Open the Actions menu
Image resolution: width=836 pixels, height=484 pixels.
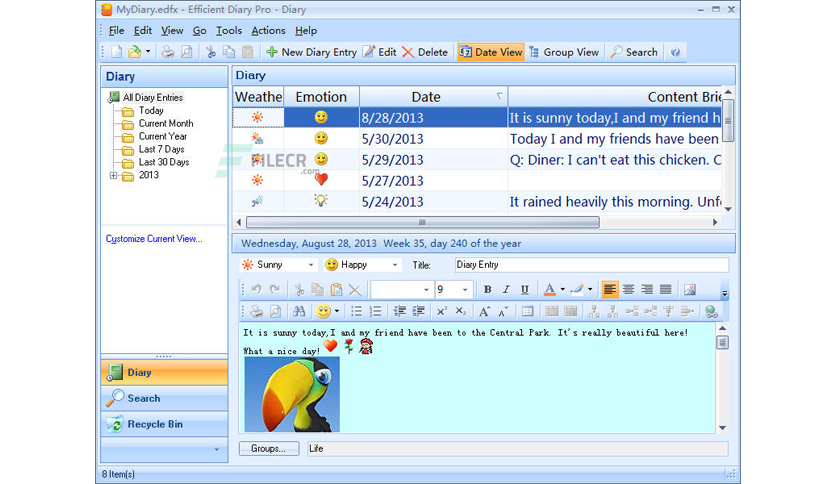pyautogui.click(x=268, y=31)
